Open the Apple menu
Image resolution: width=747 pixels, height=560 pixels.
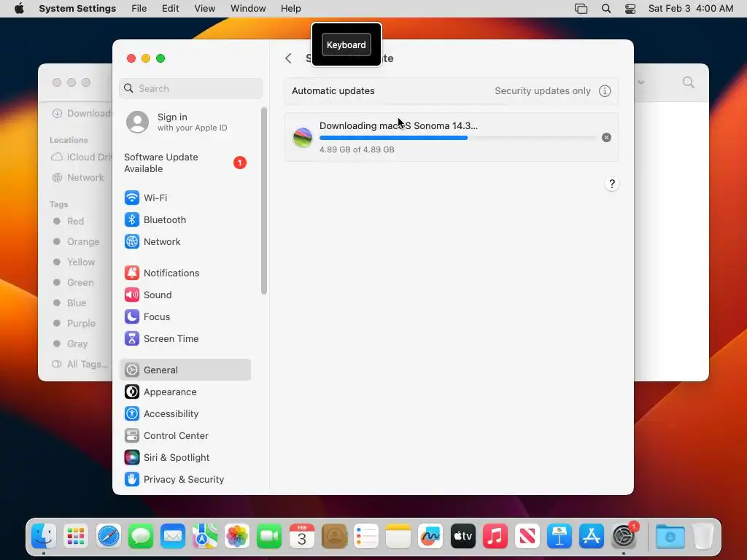[19, 9]
